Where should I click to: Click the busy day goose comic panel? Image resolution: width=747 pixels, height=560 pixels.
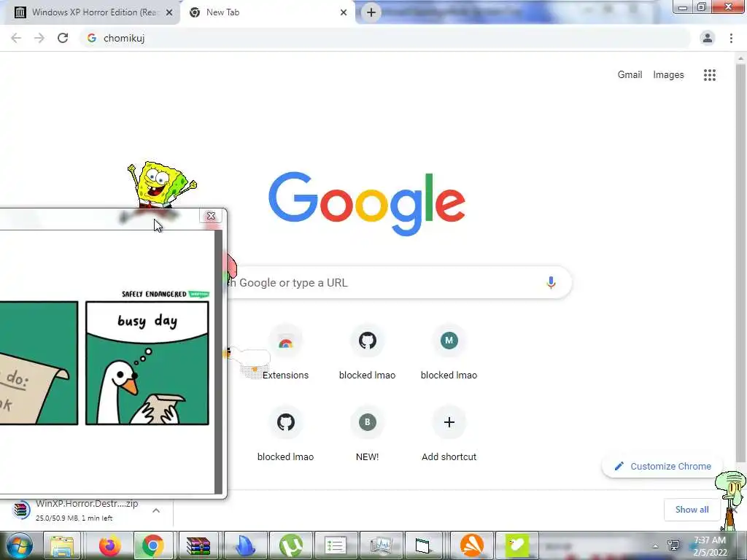147,363
